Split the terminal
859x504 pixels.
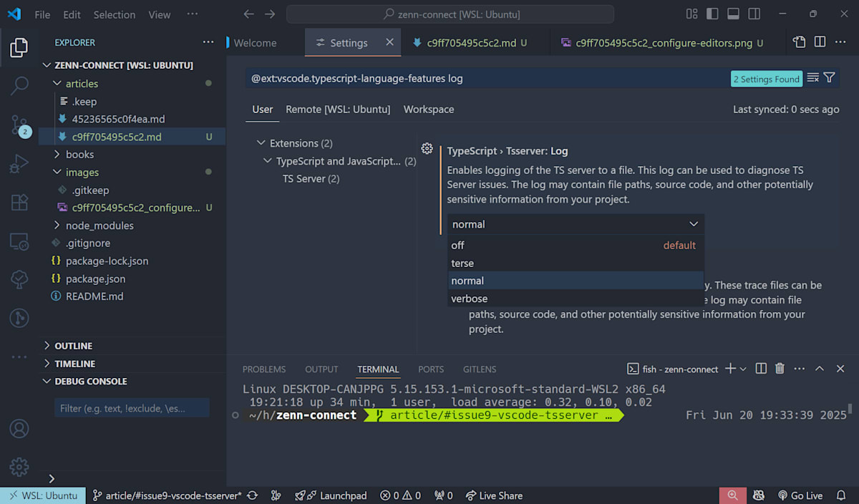click(x=761, y=369)
